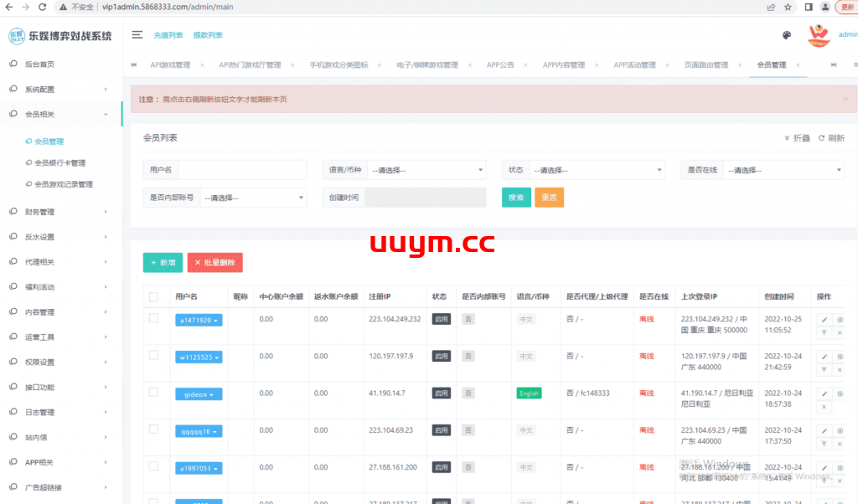Tick the checkbox in the gideon row
This screenshot has width=858, height=504.
(x=153, y=392)
